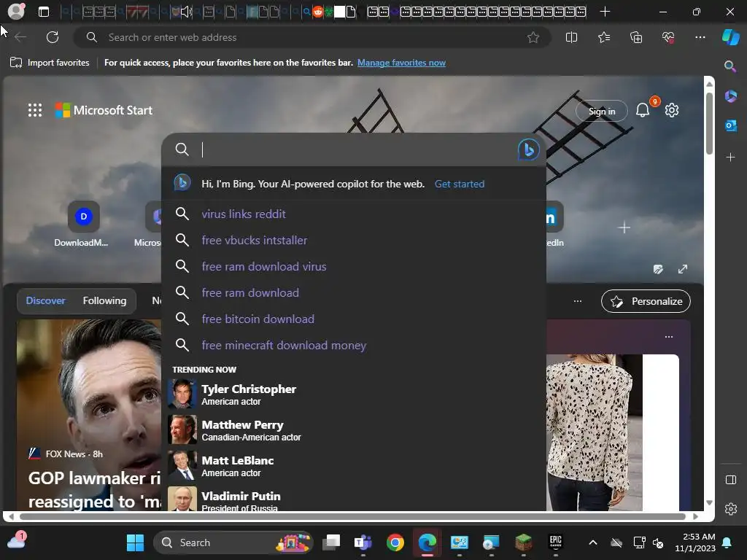Open Settings and more ellipsis menu

(700, 37)
